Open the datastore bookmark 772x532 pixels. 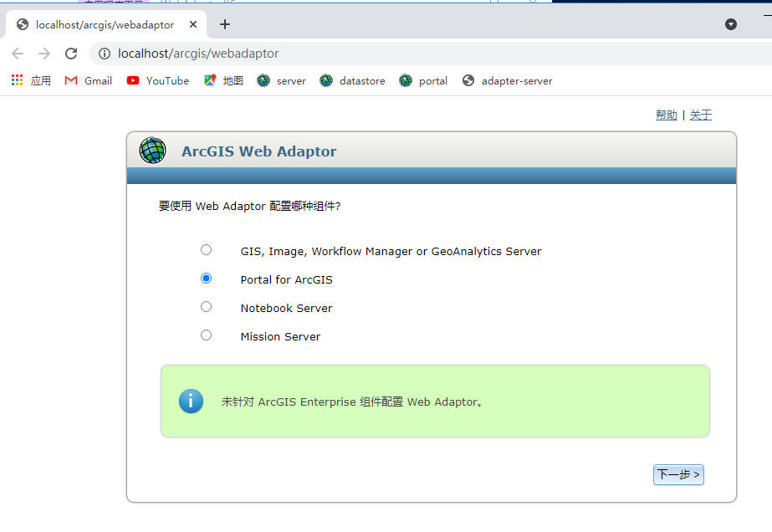point(352,80)
